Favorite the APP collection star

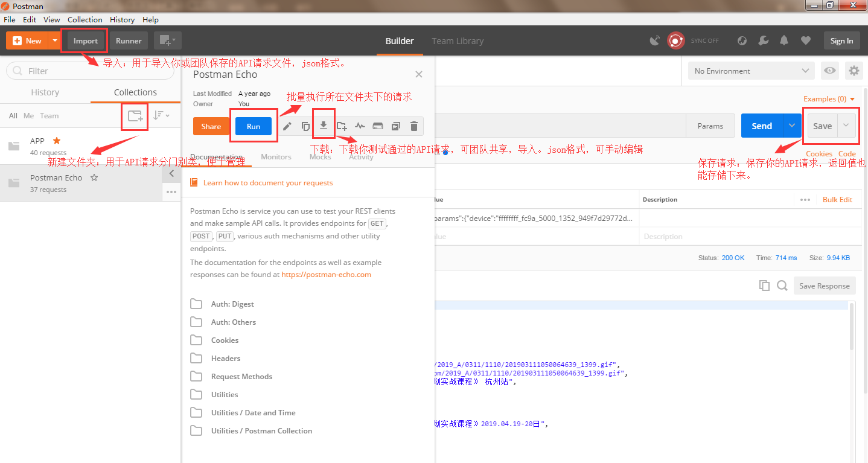(58, 140)
